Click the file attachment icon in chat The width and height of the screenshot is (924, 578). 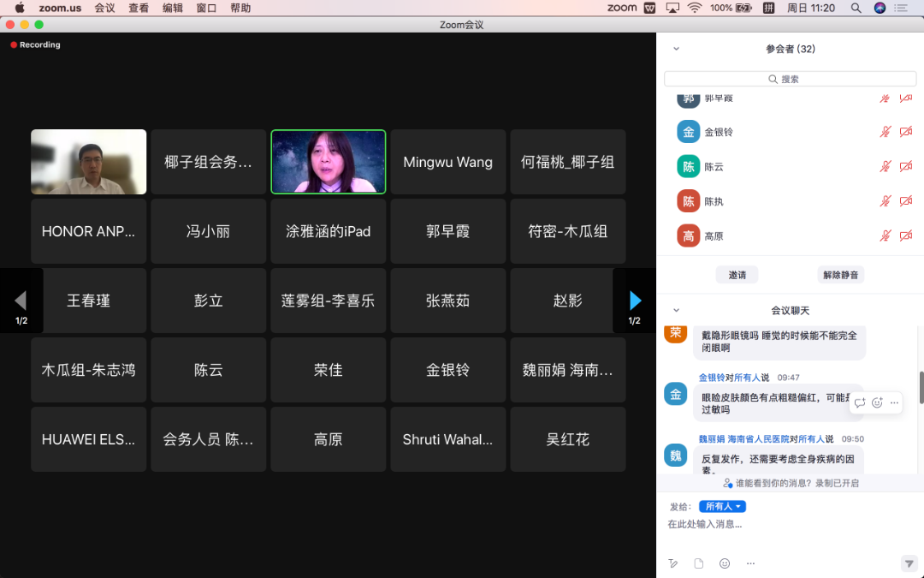pos(699,563)
